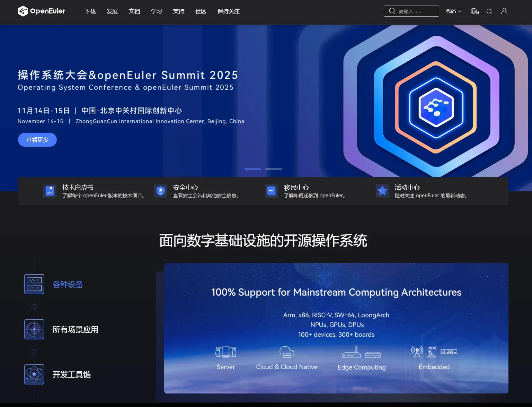Click the 了解如何迁移到 openEuler description
This screenshot has height=407, width=532.
tap(315, 196)
